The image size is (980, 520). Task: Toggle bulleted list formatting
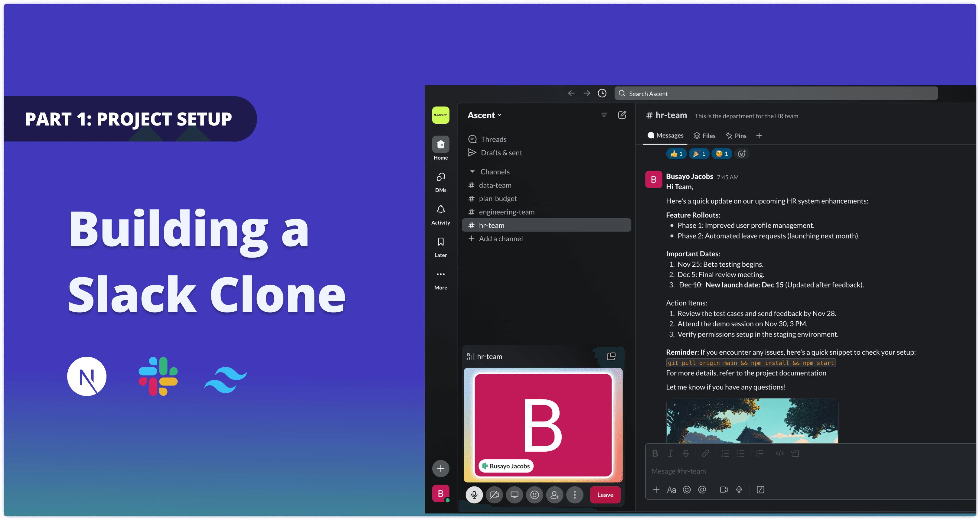[740, 453]
